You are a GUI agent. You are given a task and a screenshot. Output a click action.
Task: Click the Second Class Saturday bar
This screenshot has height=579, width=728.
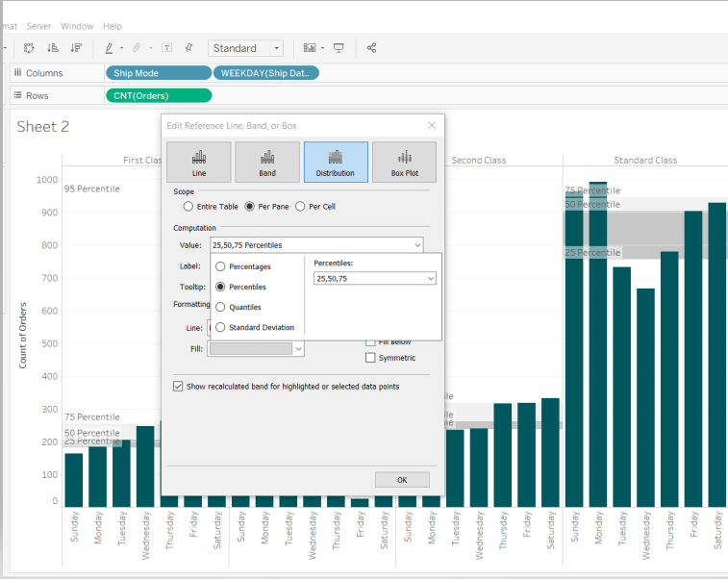point(551,452)
